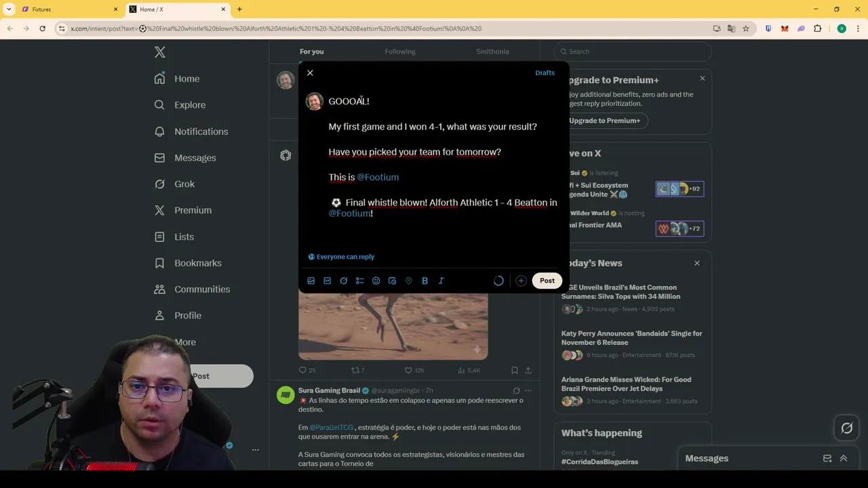Open Notifications in left sidebar
The image size is (868, 488).
point(191,131)
